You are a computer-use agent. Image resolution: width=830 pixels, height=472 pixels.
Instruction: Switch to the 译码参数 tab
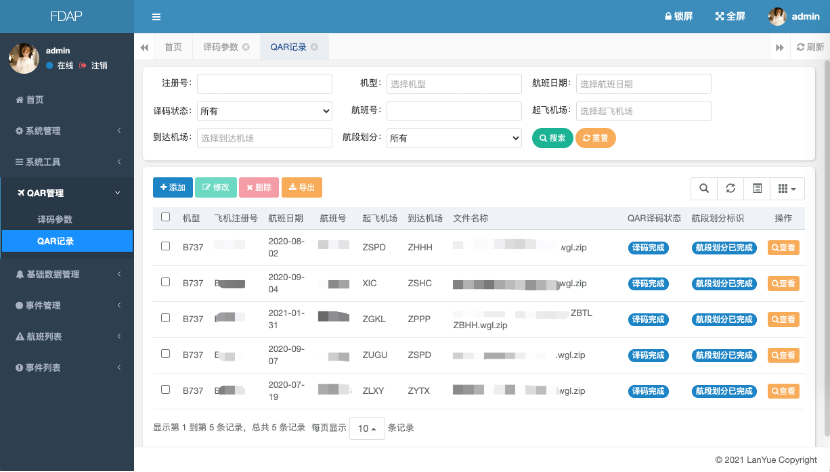pos(221,47)
